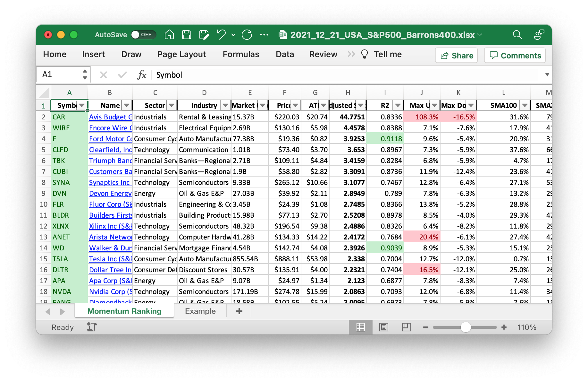Open the Review ribbon tab
This screenshot has width=588, height=382.
point(323,54)
